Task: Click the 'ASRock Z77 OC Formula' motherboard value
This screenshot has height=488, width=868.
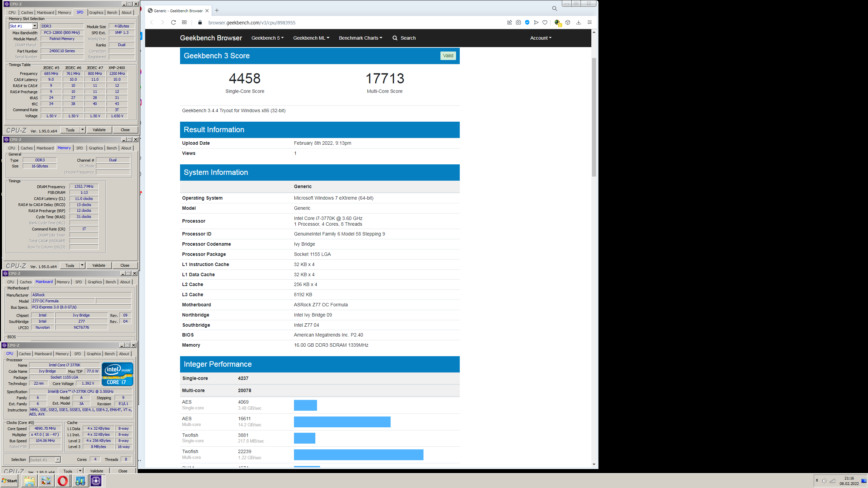Action: (321, 305)
